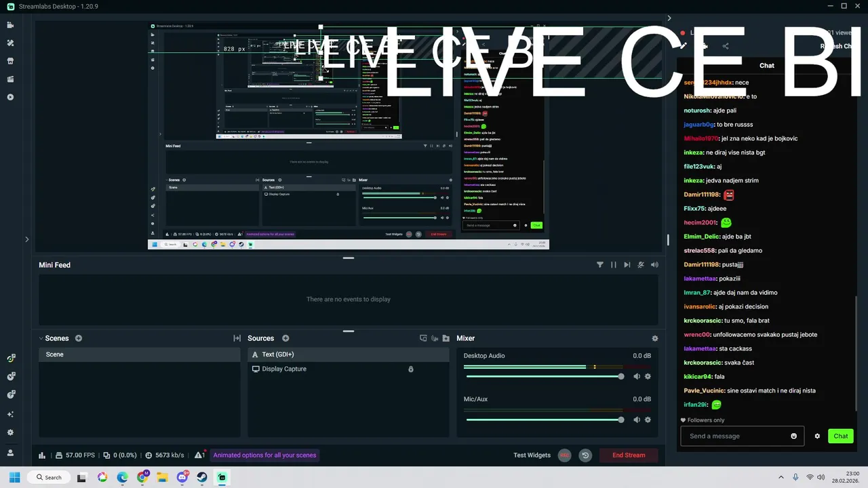Screen dimensions: 868x488
Task: Open the Mixer advanced settings gear
Action: click(654, 338)
